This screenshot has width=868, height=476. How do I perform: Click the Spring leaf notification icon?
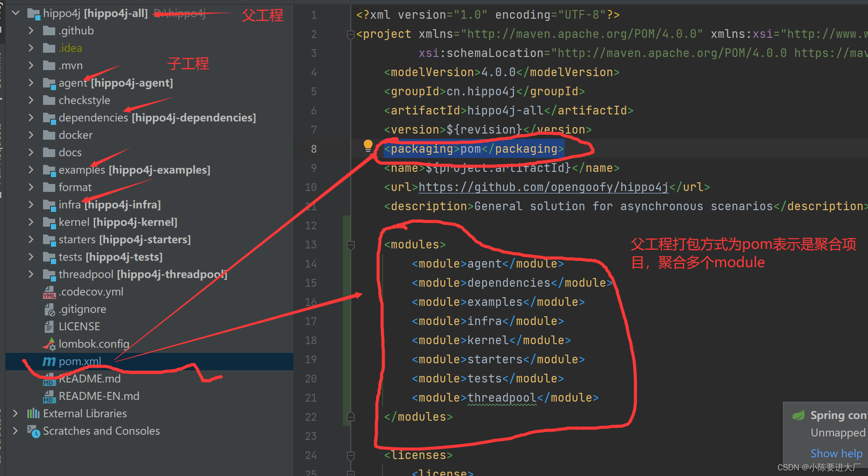[798, 415]
